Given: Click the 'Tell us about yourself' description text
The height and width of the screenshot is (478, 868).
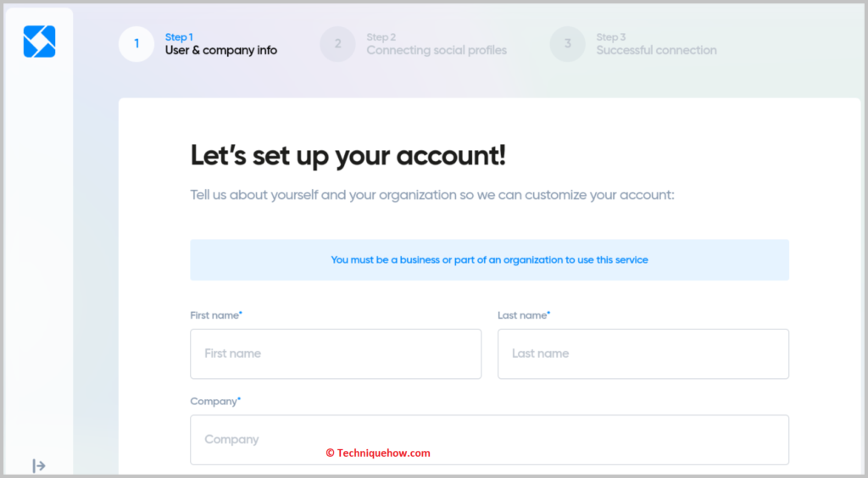Looking at the screenshot, I should (432, 195).
